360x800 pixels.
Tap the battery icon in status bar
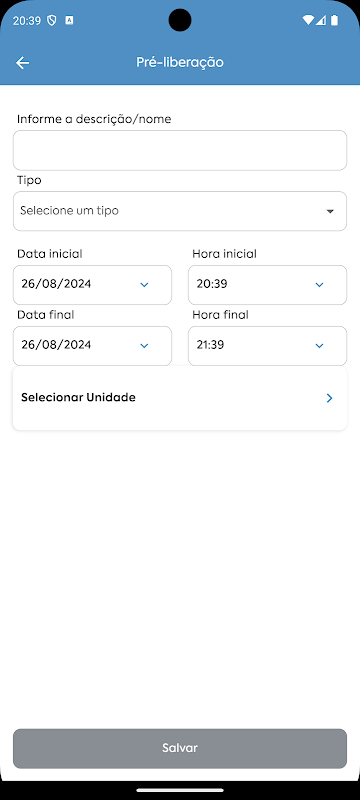pyautogui.click(x=335, y=20)
